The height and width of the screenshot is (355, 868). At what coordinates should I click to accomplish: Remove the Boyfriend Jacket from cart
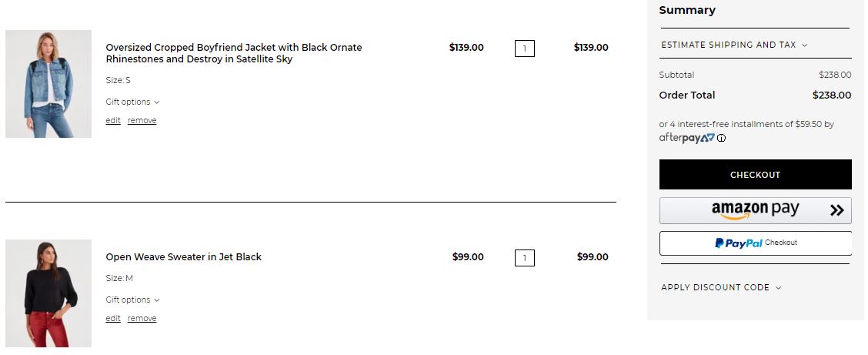pos(142,121)
